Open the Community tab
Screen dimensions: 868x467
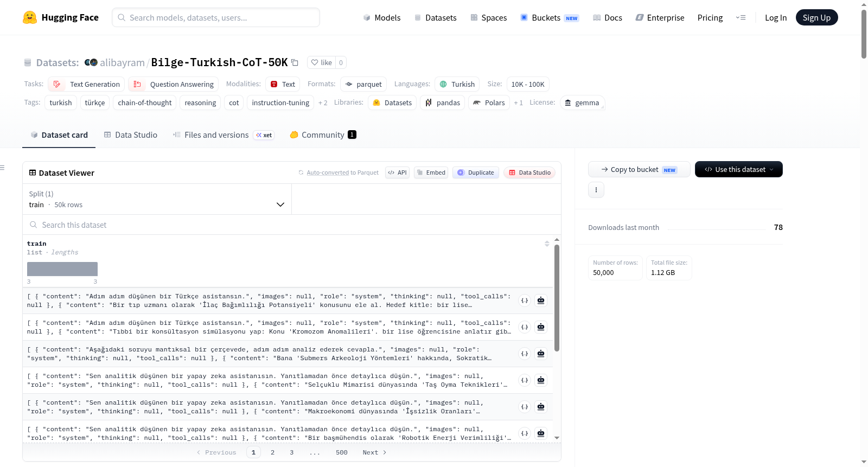point(323,135)
